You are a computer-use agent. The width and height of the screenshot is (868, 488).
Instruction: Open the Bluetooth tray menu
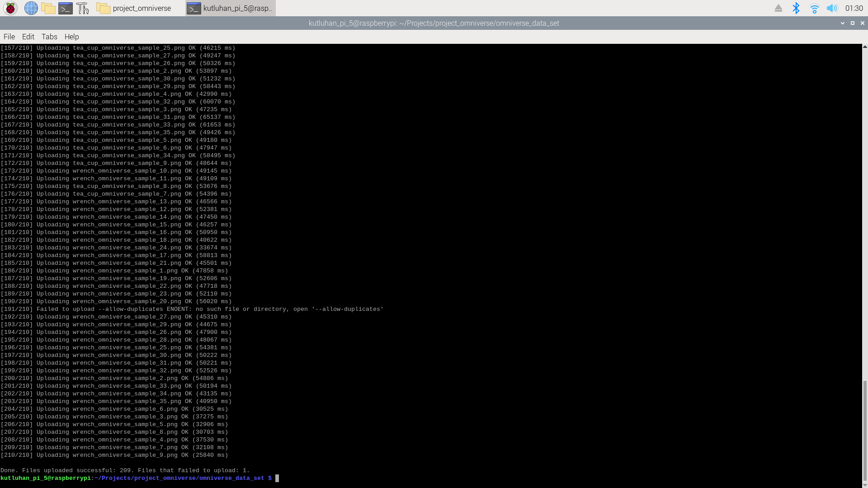pos(796,8)
